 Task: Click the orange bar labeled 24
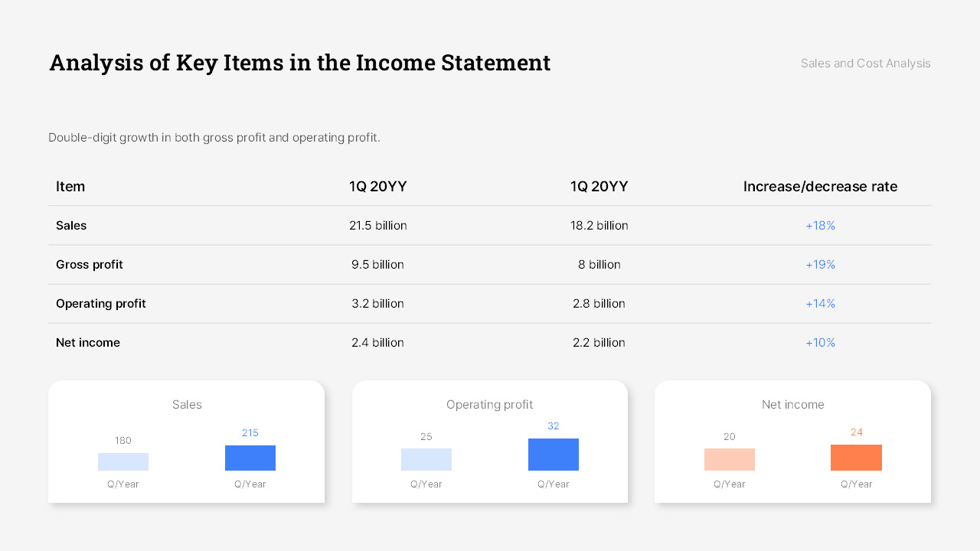[856, 458]
